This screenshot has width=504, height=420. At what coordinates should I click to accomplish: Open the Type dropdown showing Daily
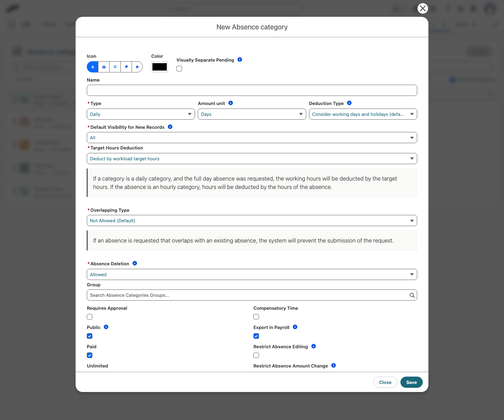141,114
